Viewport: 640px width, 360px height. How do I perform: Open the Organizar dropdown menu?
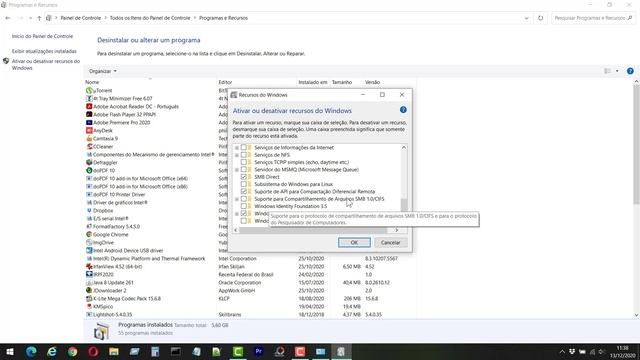click(102, 71)
